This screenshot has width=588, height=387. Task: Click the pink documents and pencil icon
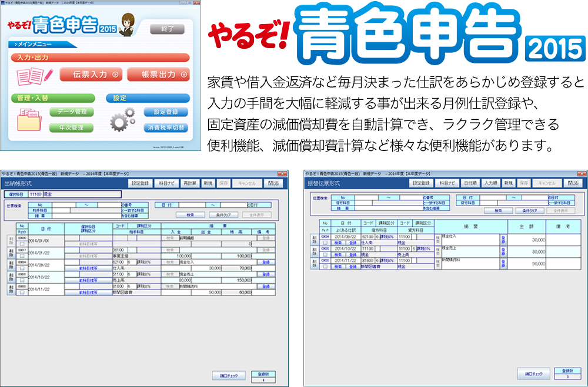point(35,76)
